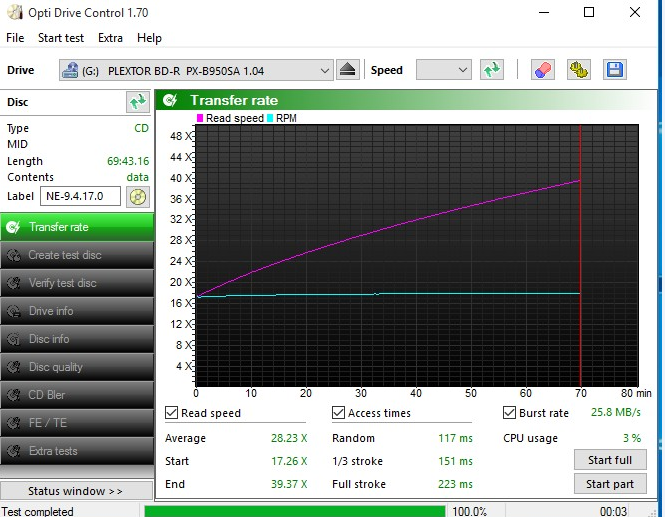Viewport: 665px width, 517px height.
Task: Click the magenta Read speed legend swatch
Action: [x=200, y=118]
